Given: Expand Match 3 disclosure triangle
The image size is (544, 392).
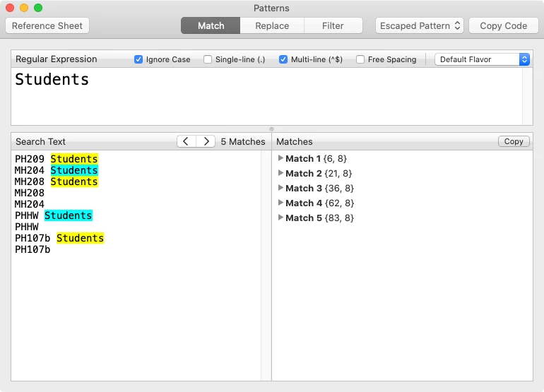Looking at the screenshot, I should tap(280, 188).
